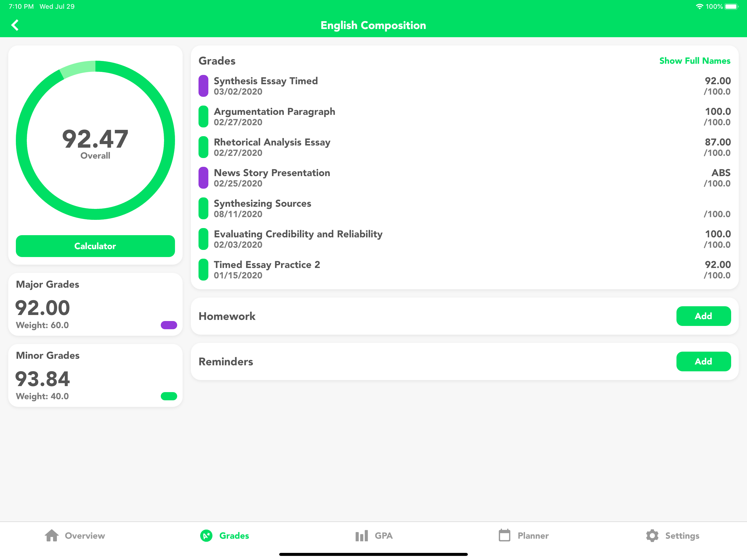Tap the Wi-Fi status icon

pos(699,6)
